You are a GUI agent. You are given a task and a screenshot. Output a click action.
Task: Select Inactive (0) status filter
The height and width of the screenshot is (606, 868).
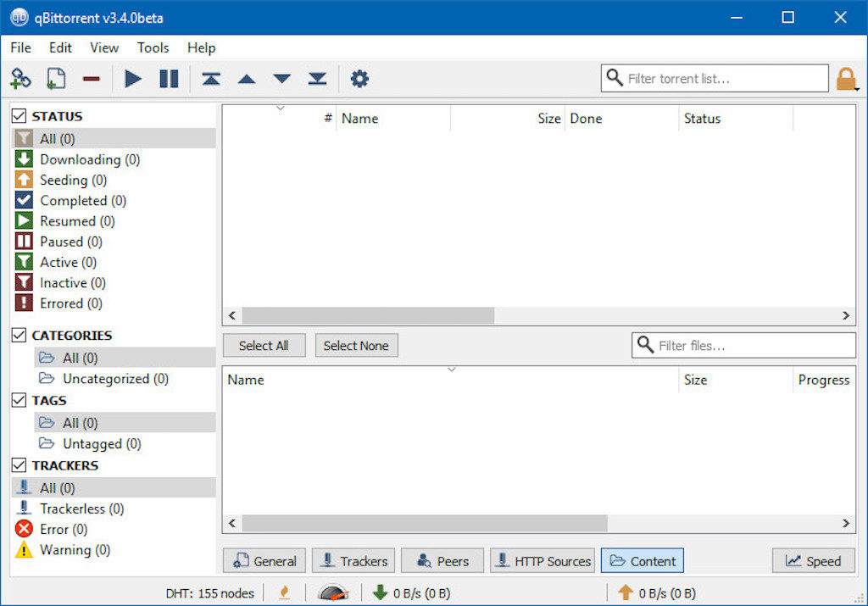coord(114,282)
